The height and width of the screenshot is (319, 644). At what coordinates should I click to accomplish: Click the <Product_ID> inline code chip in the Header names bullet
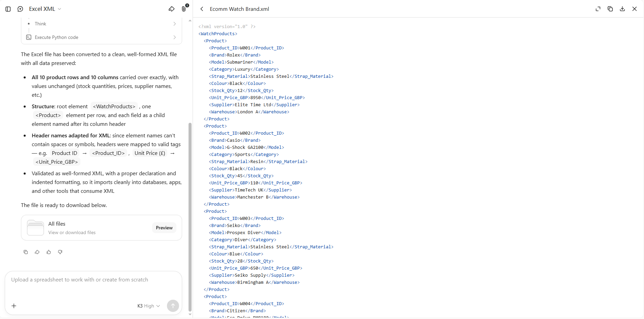pos(108,153)
